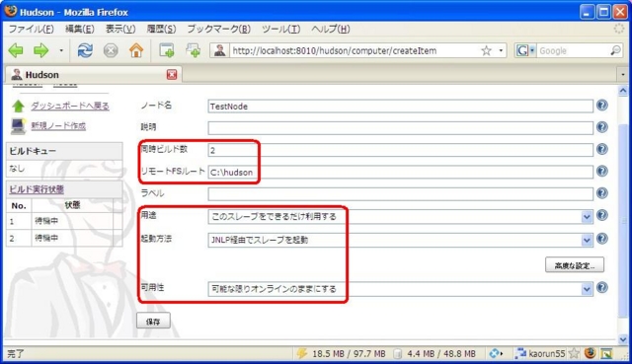Show help for 可用性 dropdown

tap(602, 288)
